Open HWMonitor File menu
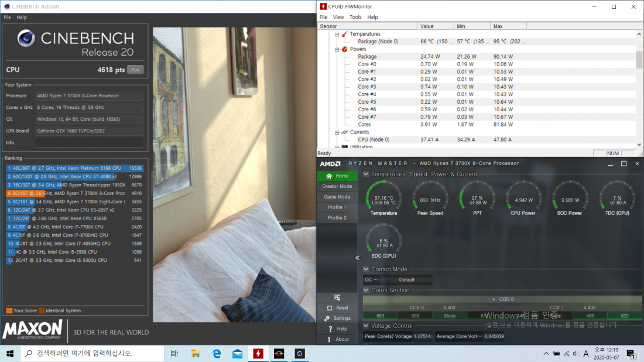The image size is (644, 362). (324, 17)
